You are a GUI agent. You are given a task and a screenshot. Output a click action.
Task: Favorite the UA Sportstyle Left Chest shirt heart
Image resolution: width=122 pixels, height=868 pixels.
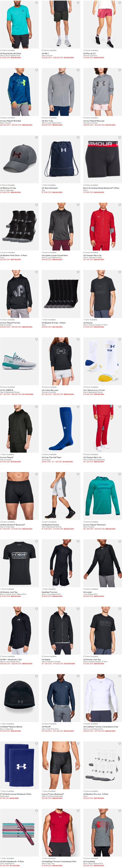pos(36,3)
